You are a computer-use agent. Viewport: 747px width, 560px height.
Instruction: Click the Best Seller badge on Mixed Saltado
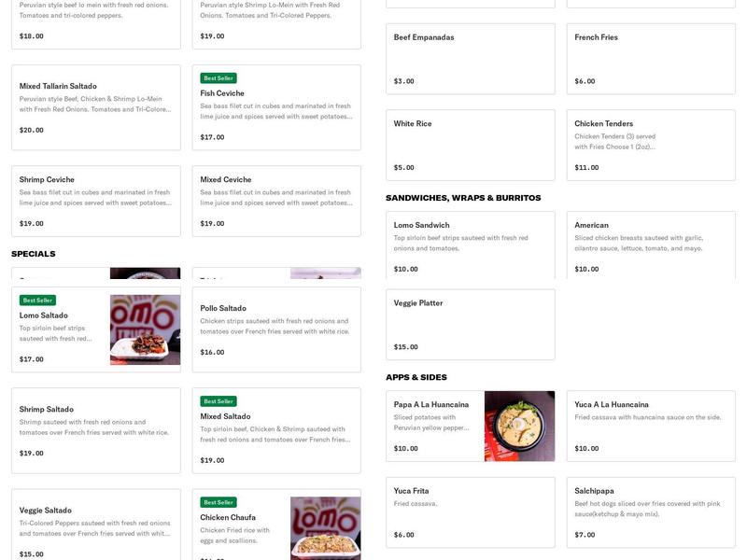[219, 401]
